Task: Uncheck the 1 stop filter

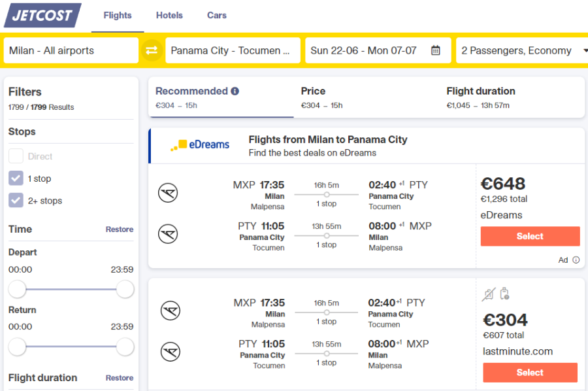Action: (16, 178)
